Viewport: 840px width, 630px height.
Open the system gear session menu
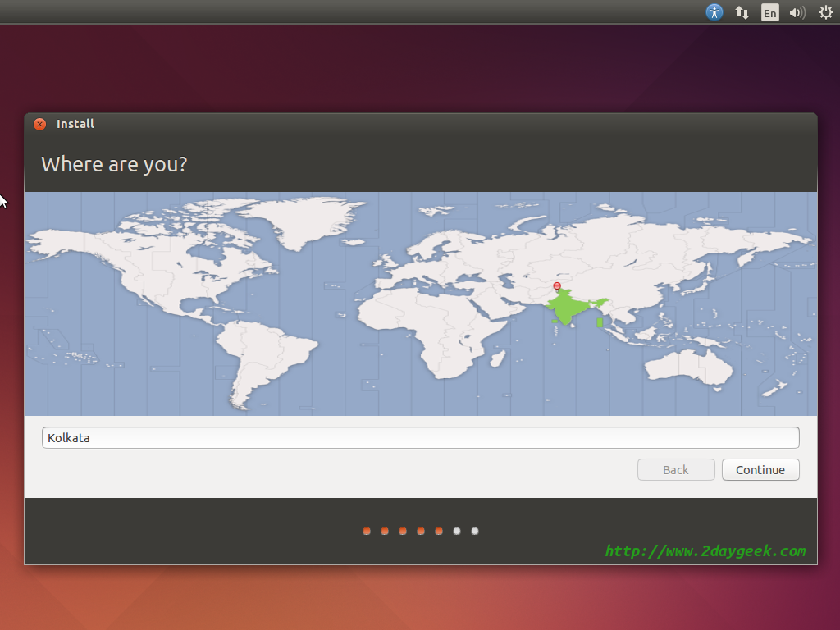click(825, 12)
